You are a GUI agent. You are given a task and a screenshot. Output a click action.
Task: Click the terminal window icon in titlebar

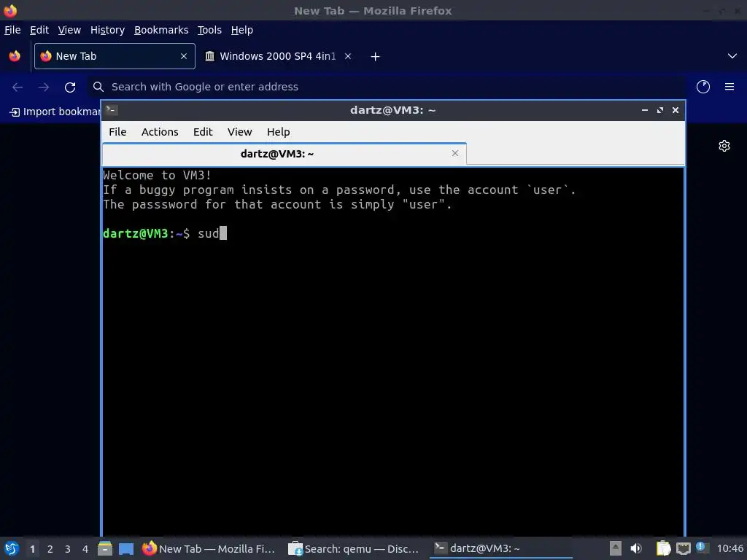tap(112, 110)
